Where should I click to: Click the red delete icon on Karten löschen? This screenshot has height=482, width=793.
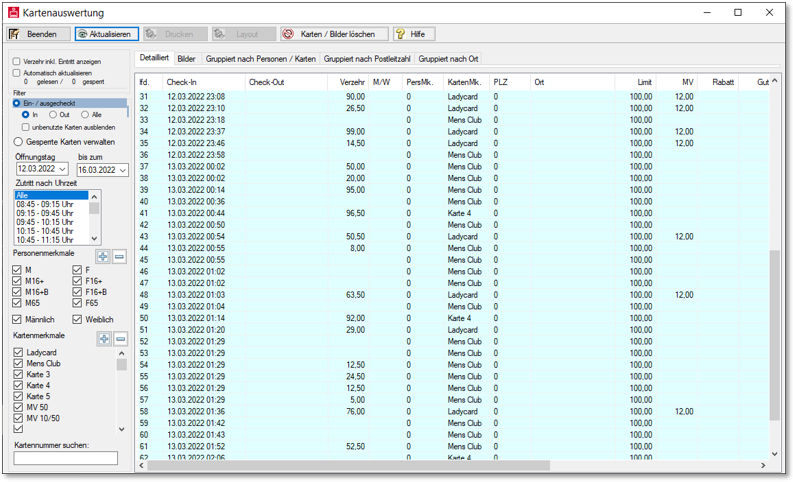pyautogui.click(x=288, y=34)
